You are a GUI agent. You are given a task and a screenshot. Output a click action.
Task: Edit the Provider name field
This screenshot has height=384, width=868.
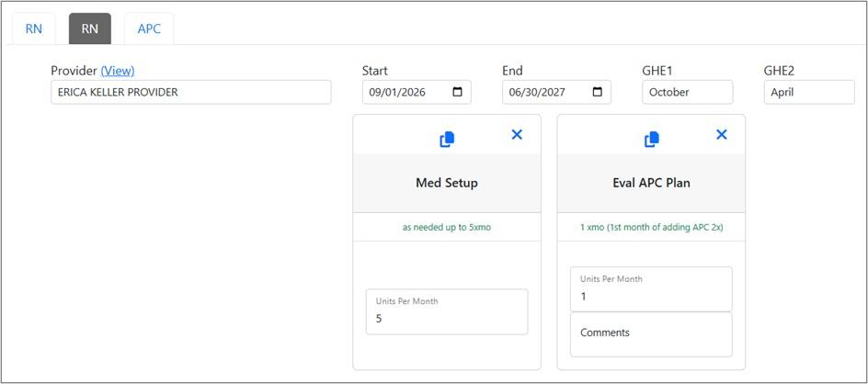tap(191, 92)
